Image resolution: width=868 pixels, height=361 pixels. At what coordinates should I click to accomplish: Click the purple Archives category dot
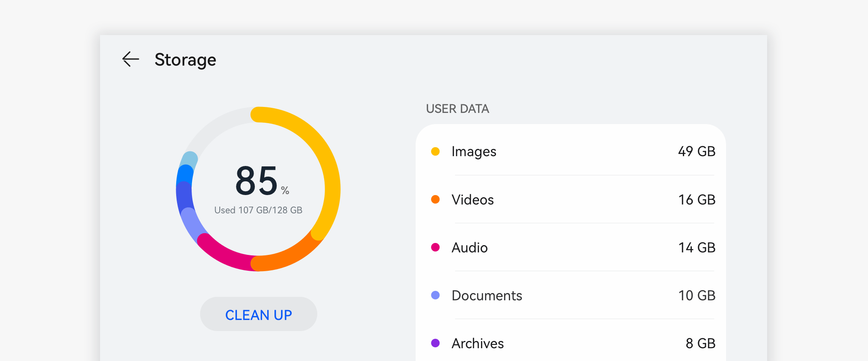(x=435, y=343)
